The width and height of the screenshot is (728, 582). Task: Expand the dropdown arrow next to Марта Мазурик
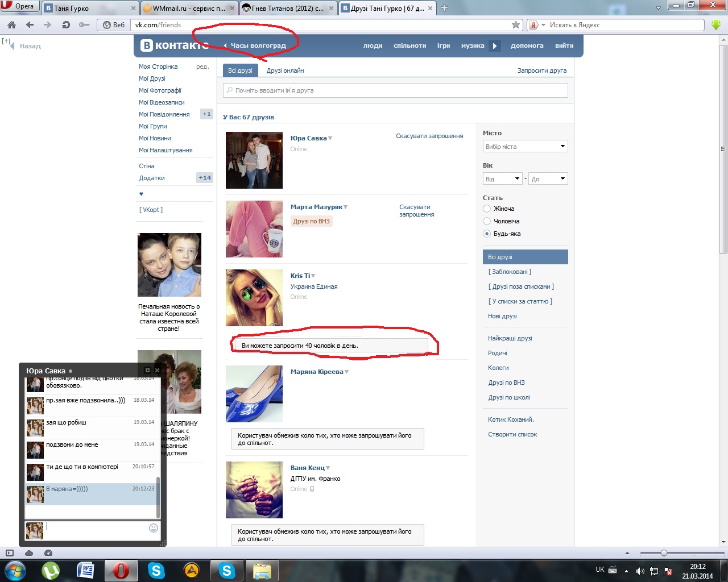pos(346,207)
